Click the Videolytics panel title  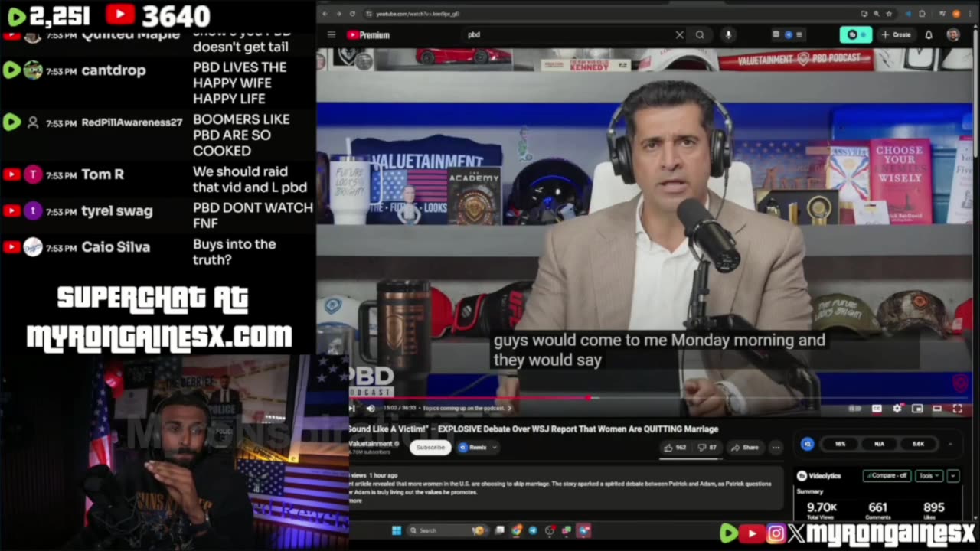click(x=824, y=475)
